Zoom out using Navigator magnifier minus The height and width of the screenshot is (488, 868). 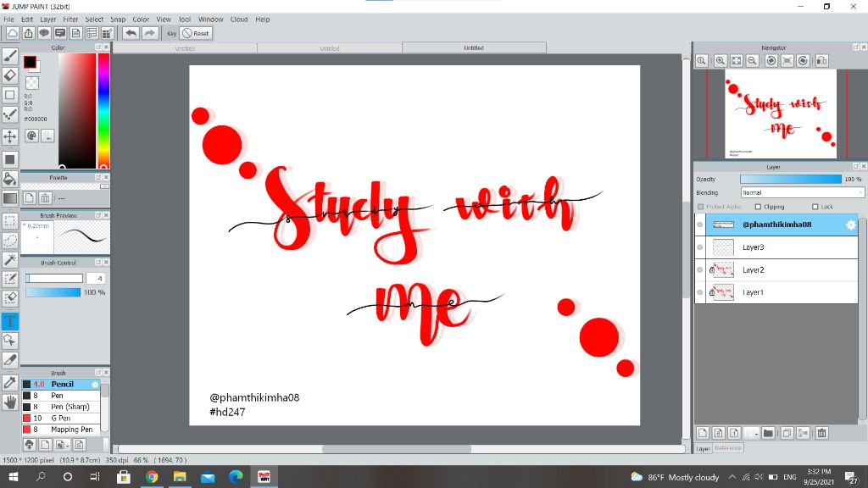[x=753, y=60]
